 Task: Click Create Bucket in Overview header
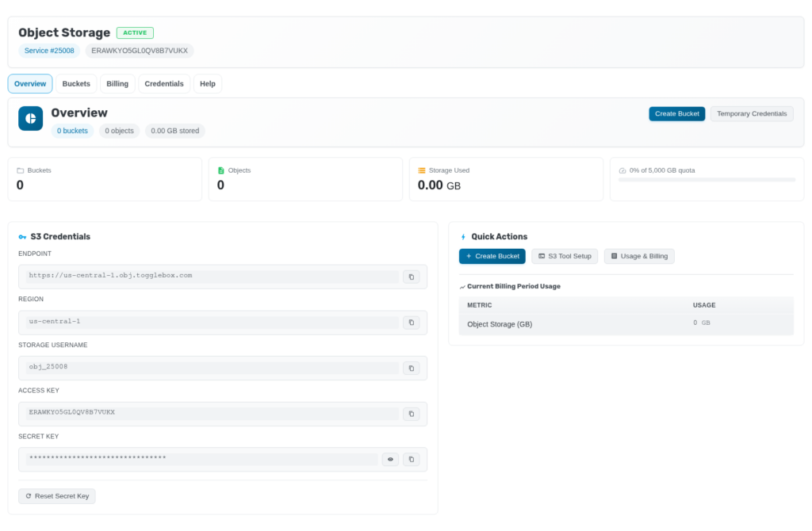[x=677, y=114]
